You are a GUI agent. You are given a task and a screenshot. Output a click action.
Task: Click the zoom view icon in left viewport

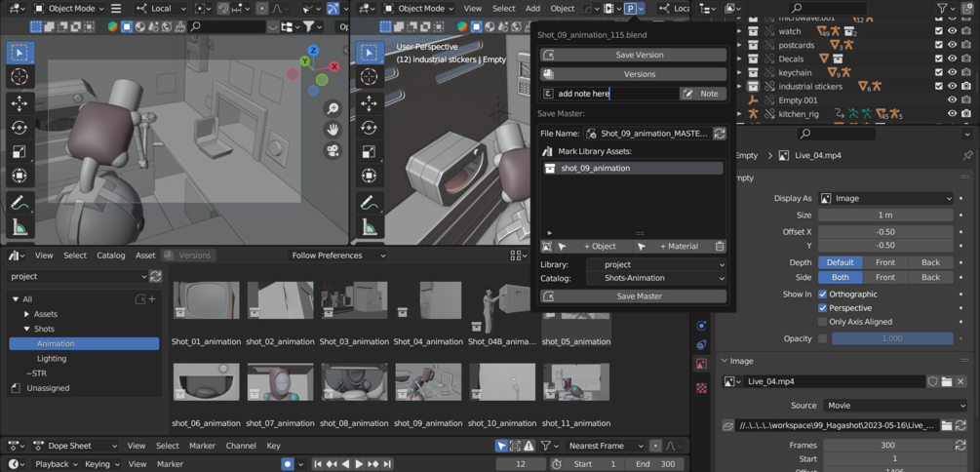tap(333, 109)
